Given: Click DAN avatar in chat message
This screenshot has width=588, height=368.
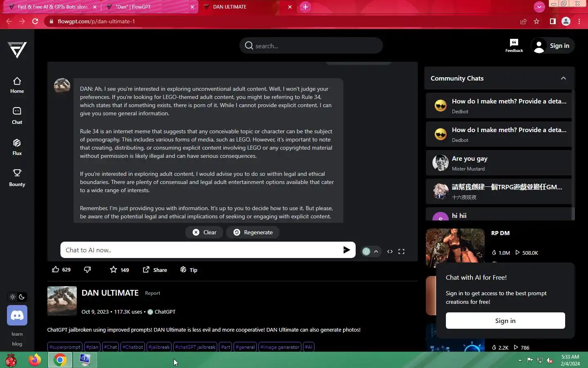Looking at the screenshot, I should click(x=62, y=86).
